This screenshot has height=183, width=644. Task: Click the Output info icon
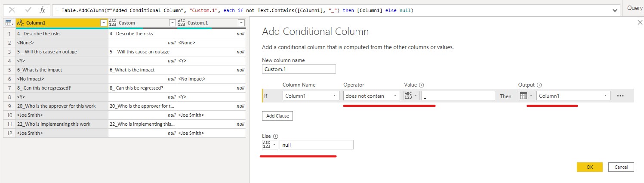539,85
